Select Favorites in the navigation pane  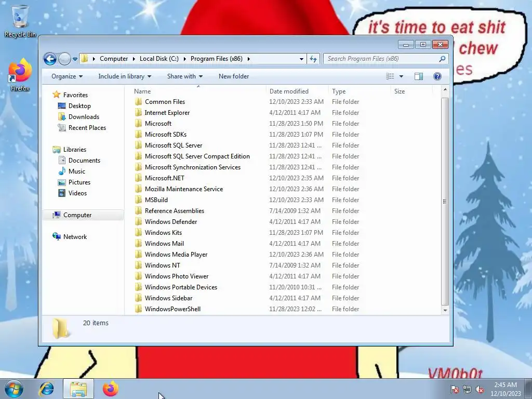click(75, 95)
